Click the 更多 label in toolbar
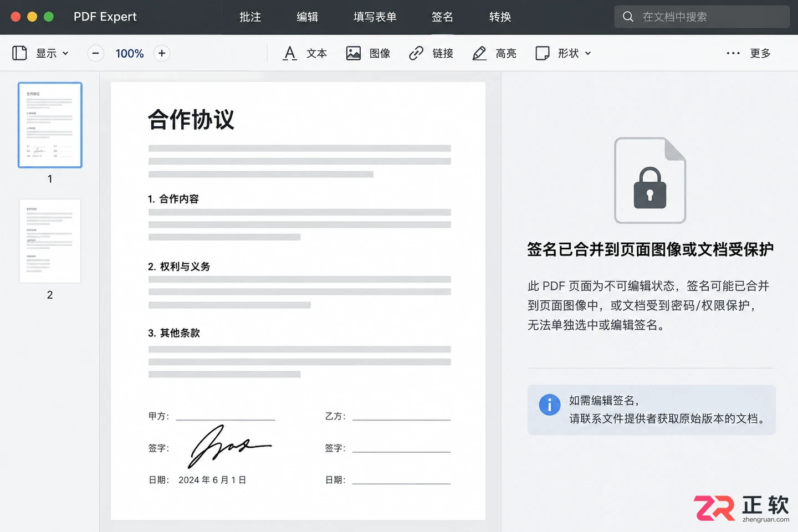798x532 pixels. coord(760,53)
